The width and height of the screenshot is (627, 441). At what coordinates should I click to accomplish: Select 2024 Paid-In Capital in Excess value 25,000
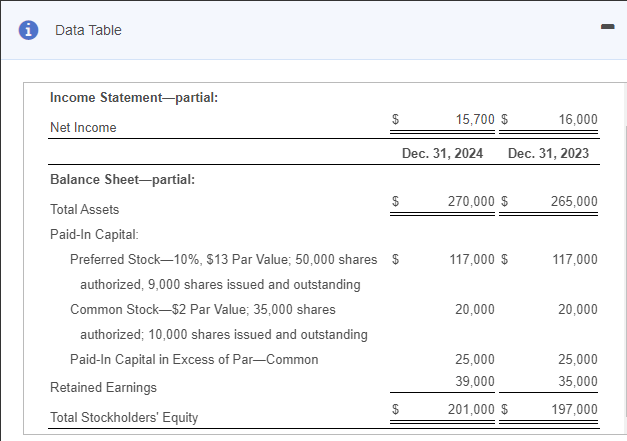click(475, 359)
